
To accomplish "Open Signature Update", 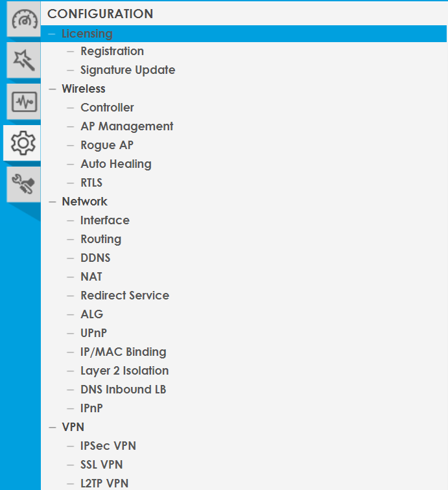I will pos(128,70).
